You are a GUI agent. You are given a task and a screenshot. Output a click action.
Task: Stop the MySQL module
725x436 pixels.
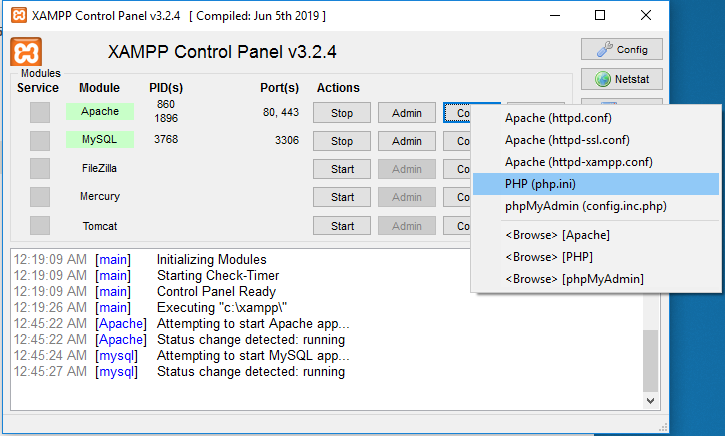(x=342, y=141)
